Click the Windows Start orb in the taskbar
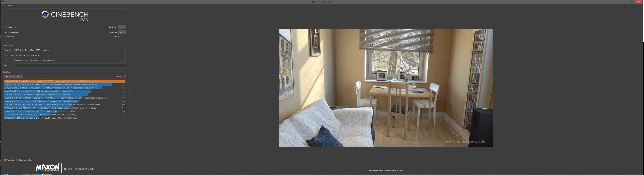 (x=6, y=174)
